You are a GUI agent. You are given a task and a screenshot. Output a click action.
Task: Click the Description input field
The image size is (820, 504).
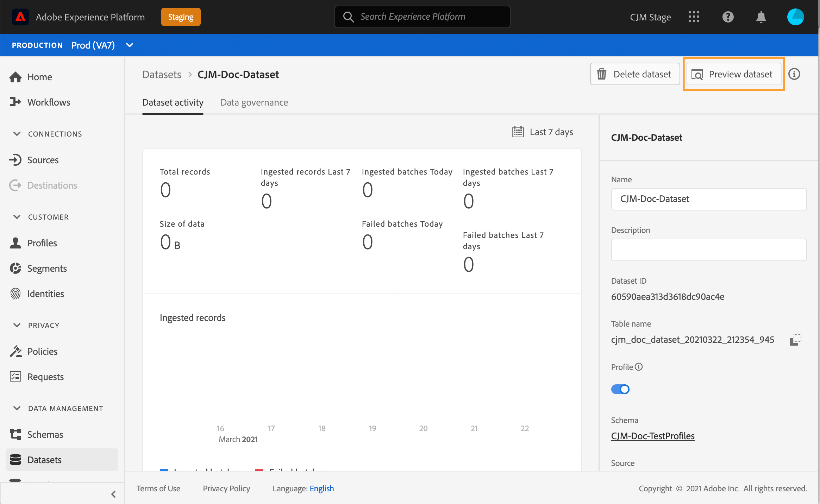click(x=709, y=250)
